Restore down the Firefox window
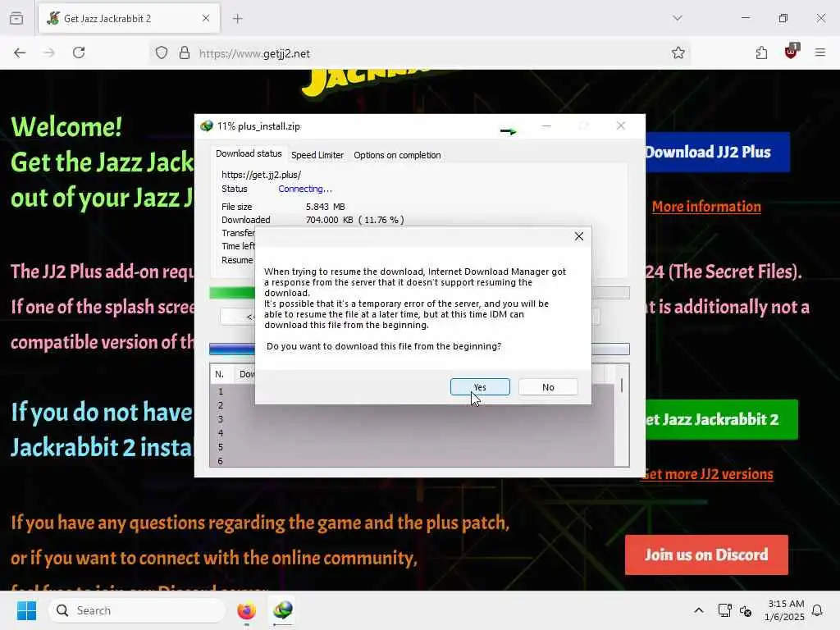 783,18
